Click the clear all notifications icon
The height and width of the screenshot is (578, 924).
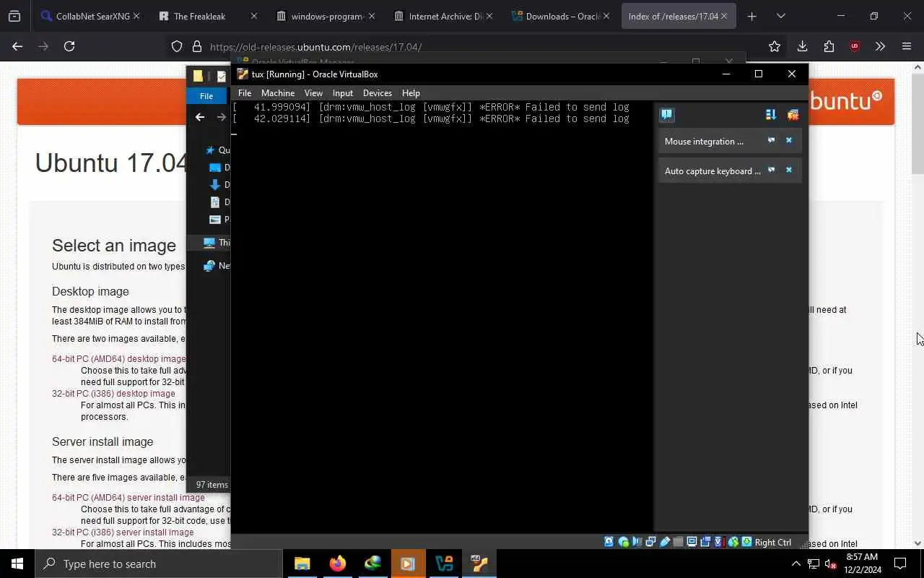point(793,114)
